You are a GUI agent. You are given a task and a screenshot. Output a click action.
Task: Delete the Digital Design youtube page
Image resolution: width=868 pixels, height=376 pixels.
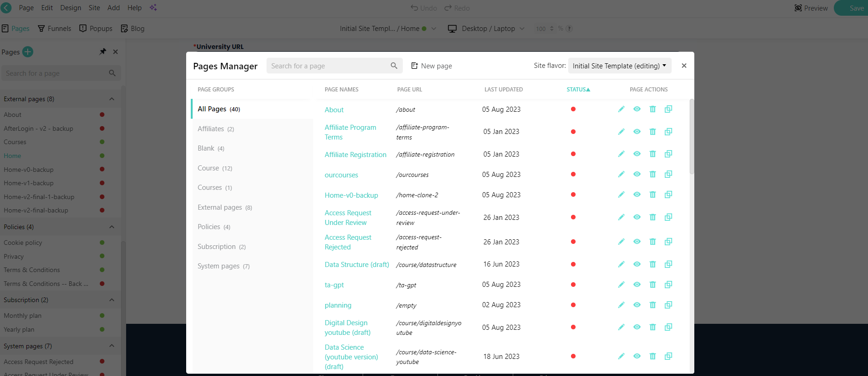click(653, 327)
